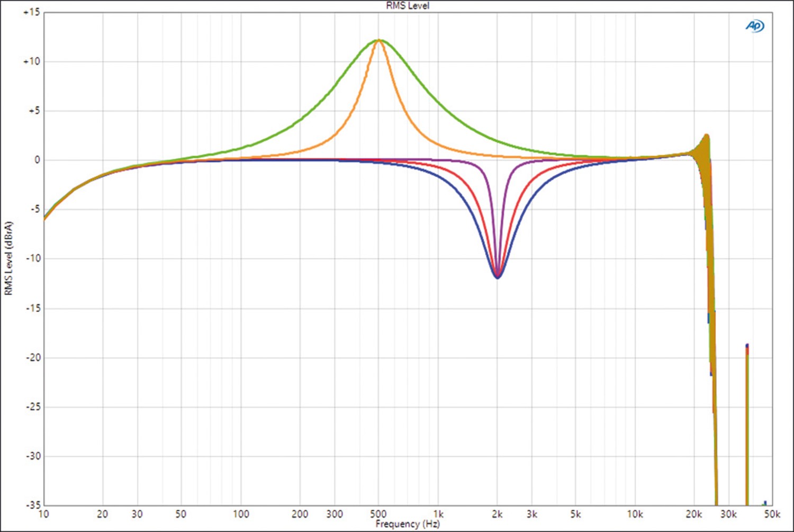Select the 100 tick on the frequency axis
The image size is (794, 532).
241,514
